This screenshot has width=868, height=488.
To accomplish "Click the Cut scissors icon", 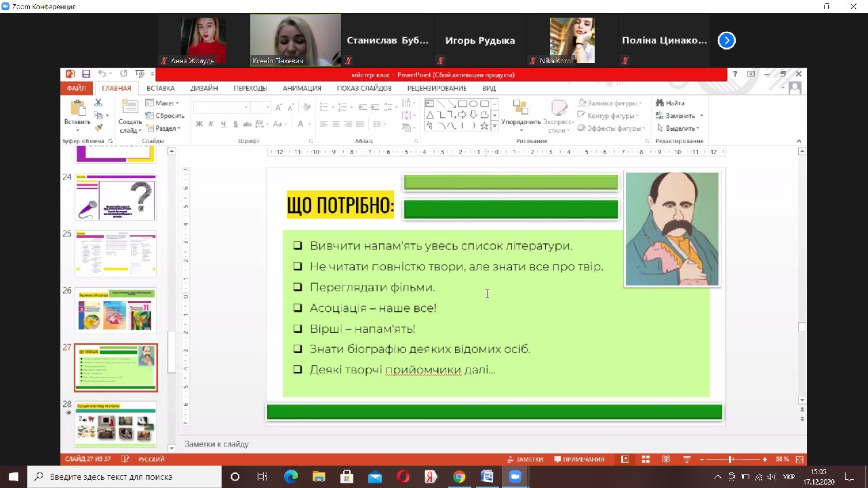I will click(x=98, y=103).
